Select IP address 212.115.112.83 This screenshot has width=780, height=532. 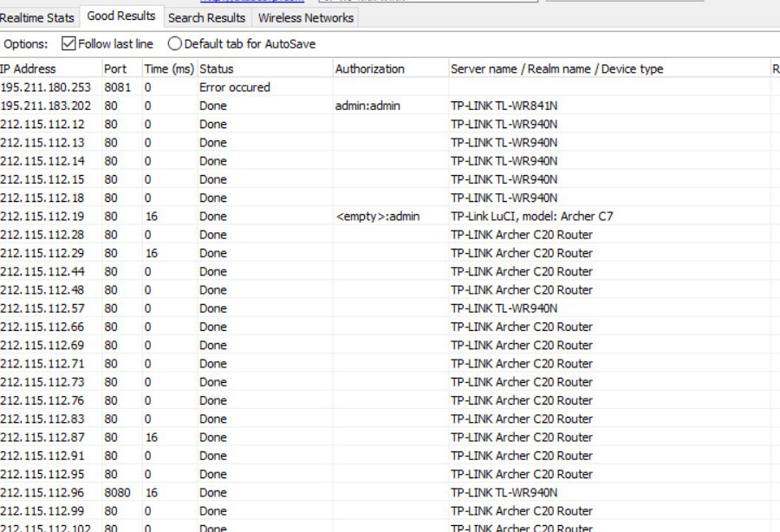pyautogui.click(x=42, y=418)
